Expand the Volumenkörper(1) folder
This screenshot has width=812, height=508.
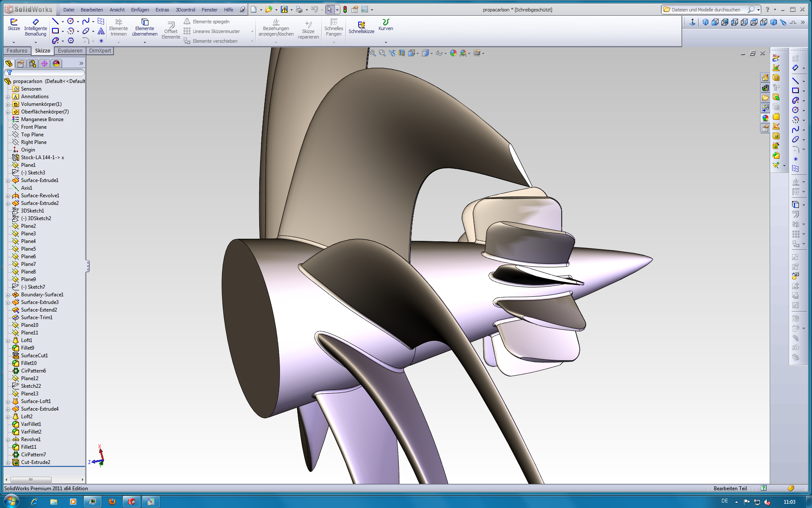click(x=8, y=104)
